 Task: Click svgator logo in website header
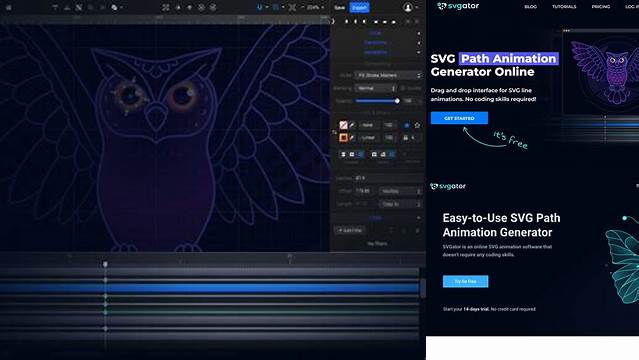pyautogui.click(x=458, y=6)
